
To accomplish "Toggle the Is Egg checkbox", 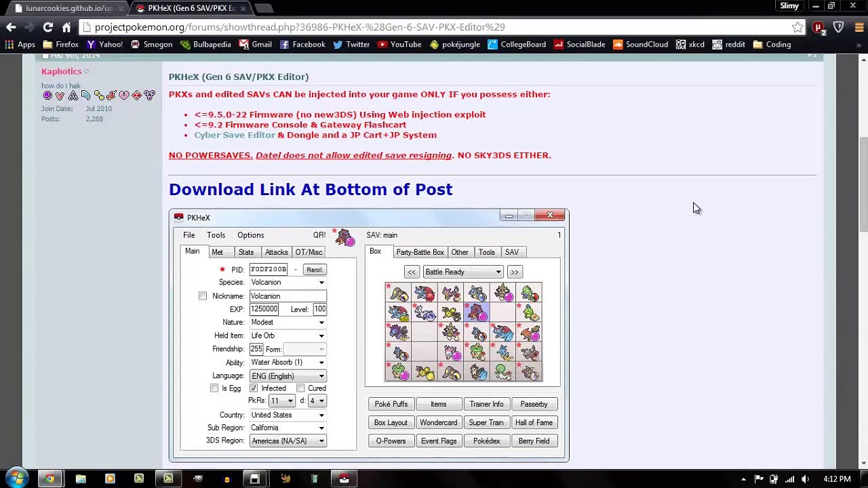I will coord(214,388).
